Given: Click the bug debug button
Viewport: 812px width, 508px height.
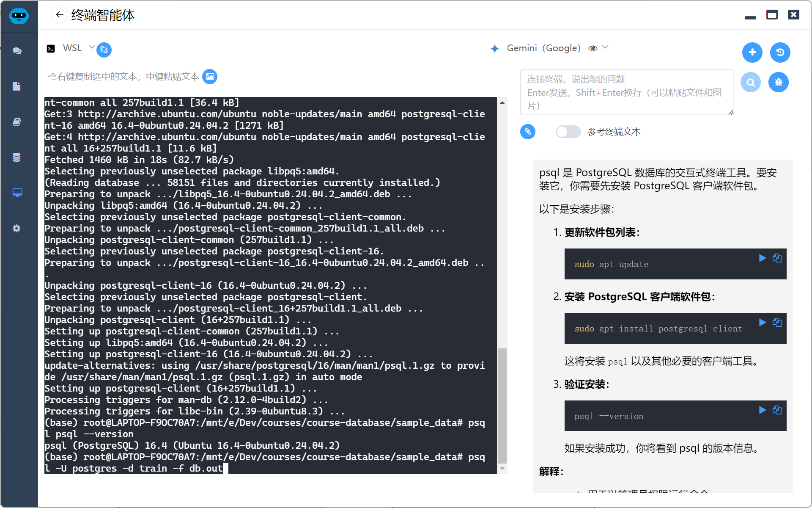Looking at the screenshot, I should coord(779,82).
